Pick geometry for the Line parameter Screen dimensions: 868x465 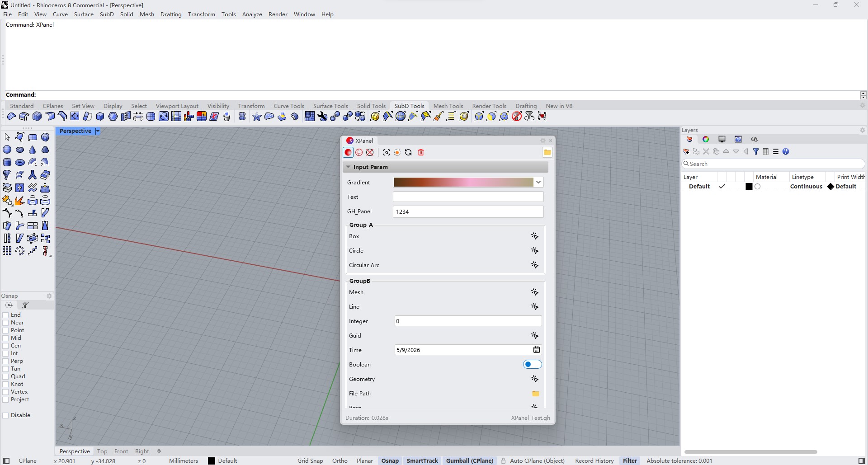(x=535, y=306)
